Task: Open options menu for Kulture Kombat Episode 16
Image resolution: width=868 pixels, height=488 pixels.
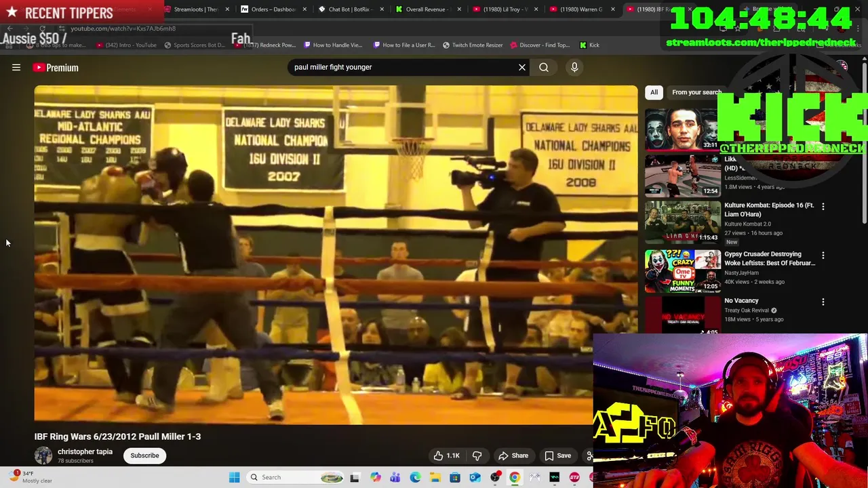Action: [823, 206]
